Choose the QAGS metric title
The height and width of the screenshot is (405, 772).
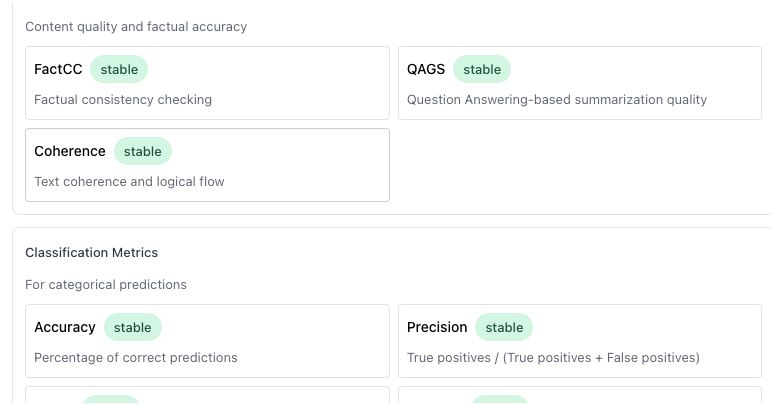[426, 69]
